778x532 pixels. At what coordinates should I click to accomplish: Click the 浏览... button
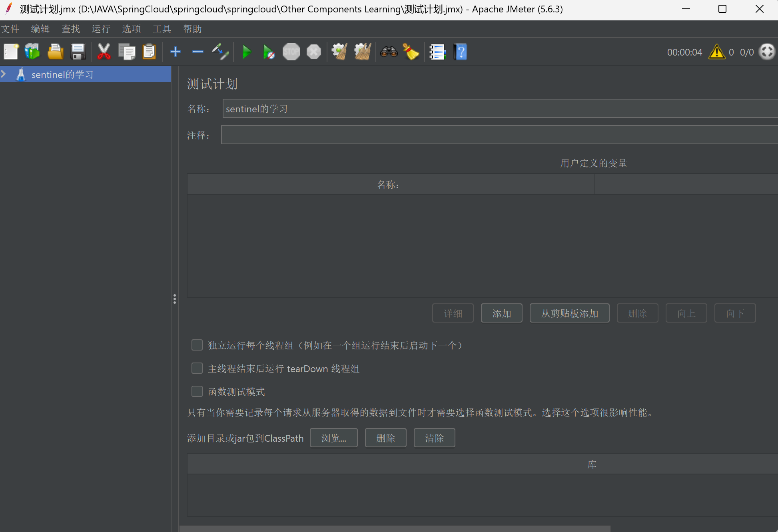333,438
